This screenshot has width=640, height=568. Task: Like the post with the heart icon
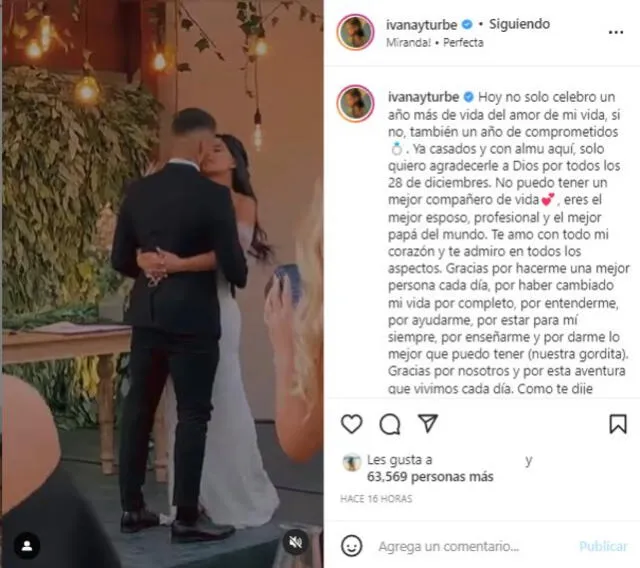click(x=351, y=424)
